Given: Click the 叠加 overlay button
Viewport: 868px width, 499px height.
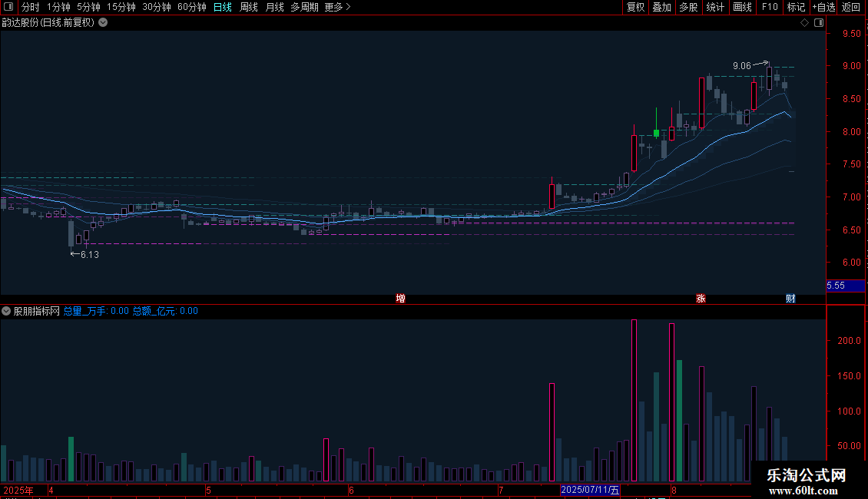Looking at the screenshot, I should coord(662,7).
